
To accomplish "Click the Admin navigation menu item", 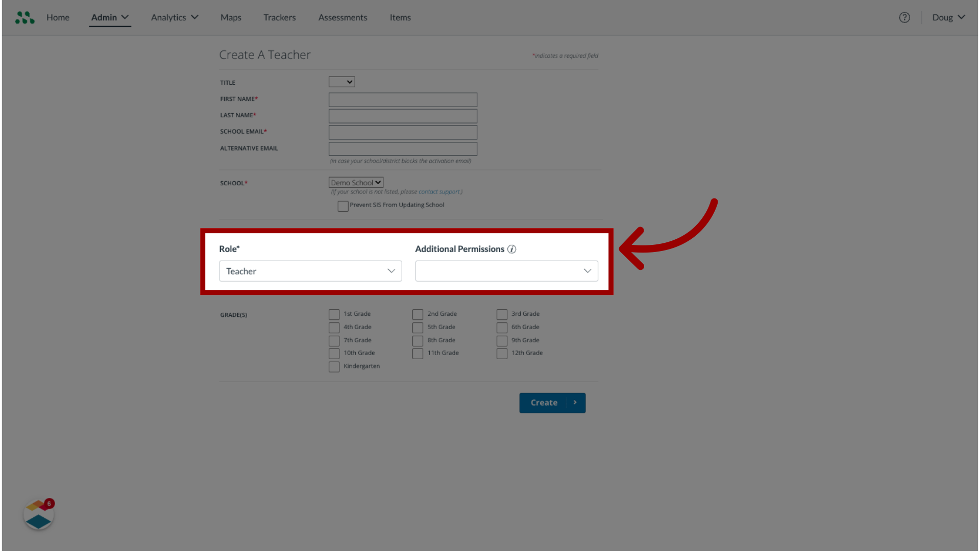I will pyautogui.click(x=110, y=17).
